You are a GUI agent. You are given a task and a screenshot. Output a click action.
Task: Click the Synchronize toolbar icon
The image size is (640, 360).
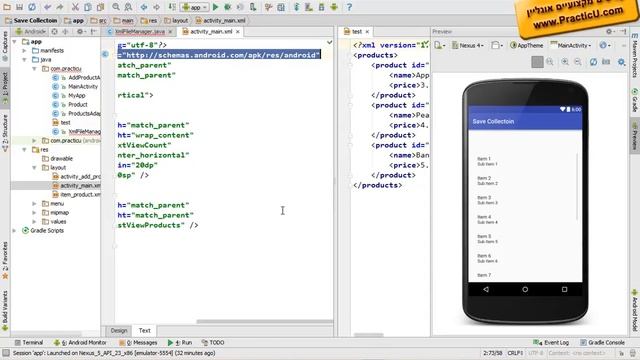32,7
